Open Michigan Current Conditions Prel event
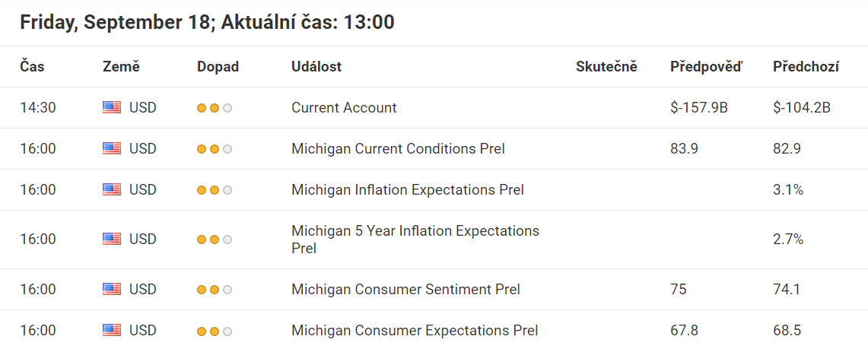 click(398, 149)
